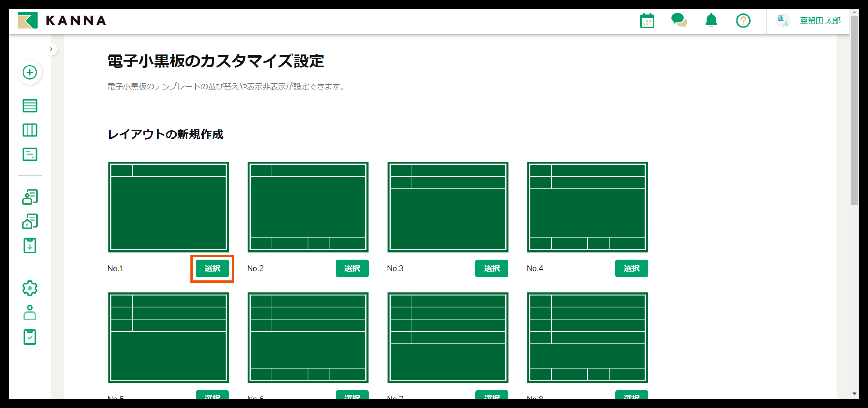Screen dimensions: 868x408
Task: Open the checked clipboard sidebar icon
Action: click(30, 337)
